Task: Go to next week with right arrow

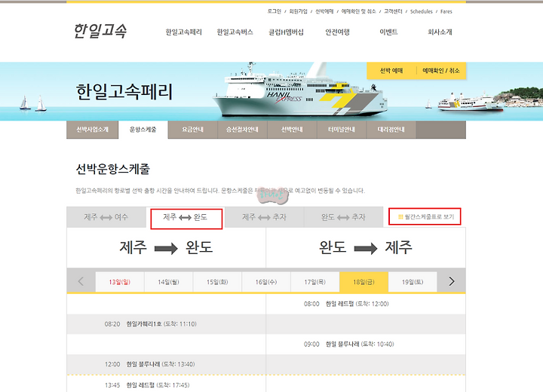Action: tap(451, 281)
